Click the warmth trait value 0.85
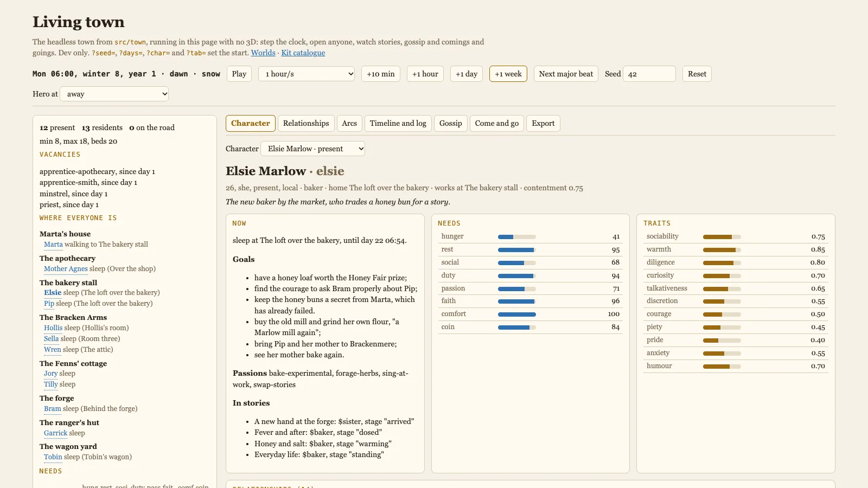Viewport: 868px width, 488px height. tap(818, 249)
